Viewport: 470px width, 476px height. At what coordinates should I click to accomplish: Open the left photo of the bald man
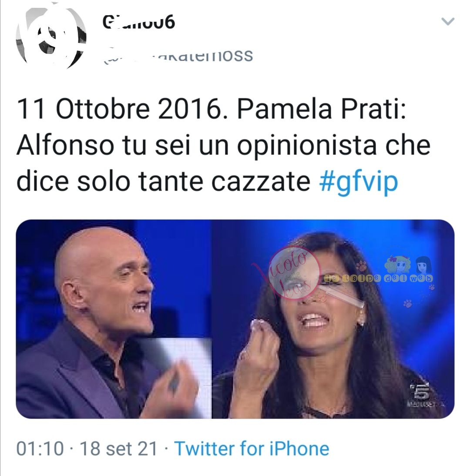[x=113, y=319]
